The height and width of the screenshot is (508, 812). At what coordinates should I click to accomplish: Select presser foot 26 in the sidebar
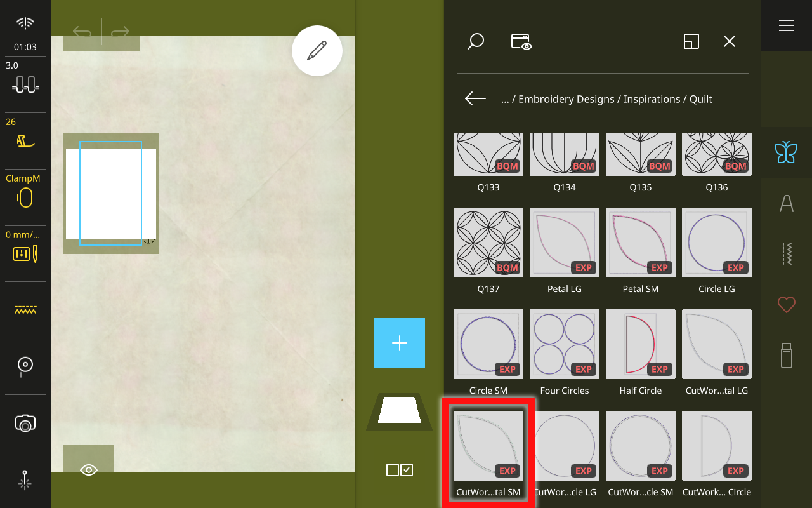click(x=25, y=135)
